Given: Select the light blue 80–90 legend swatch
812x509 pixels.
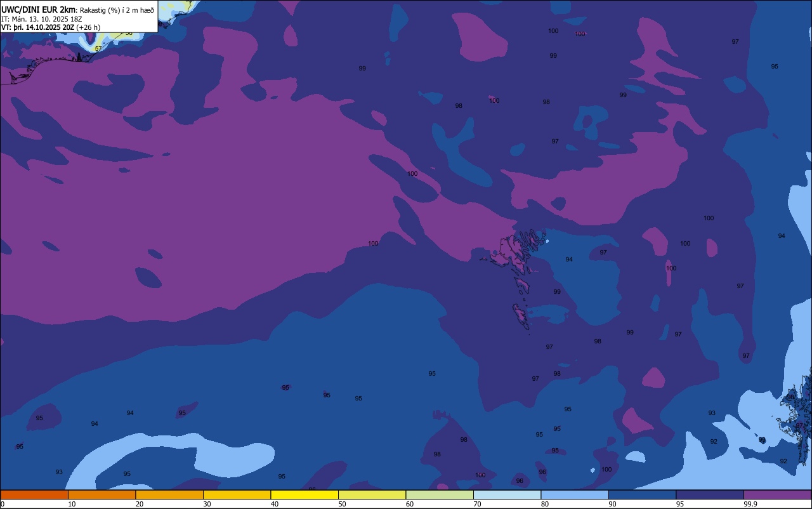Looking at the screenshot, I should tap(575, 494).
